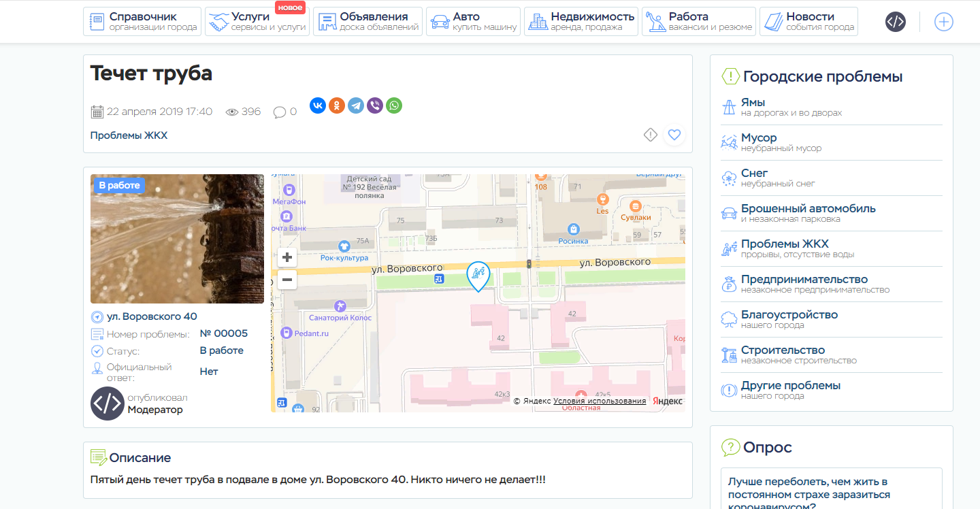Click the report complaint diamond icon

pyautogui.click(x=651, y=135)
